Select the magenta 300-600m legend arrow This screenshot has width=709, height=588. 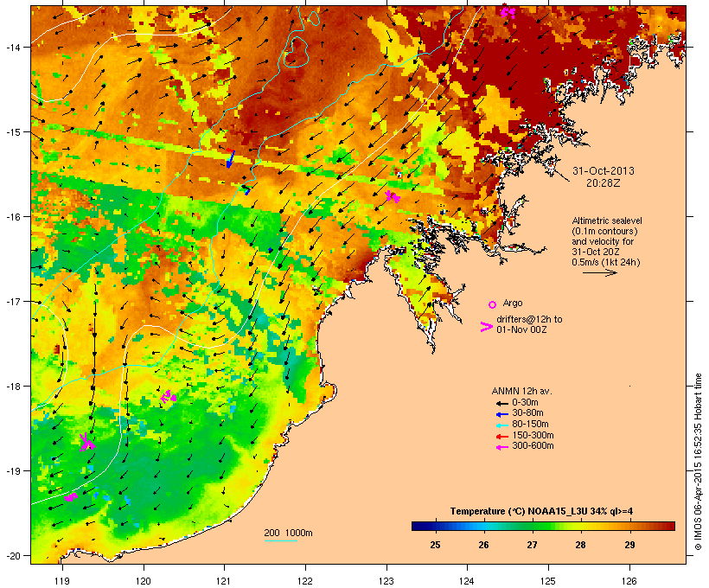coord(501,447)
